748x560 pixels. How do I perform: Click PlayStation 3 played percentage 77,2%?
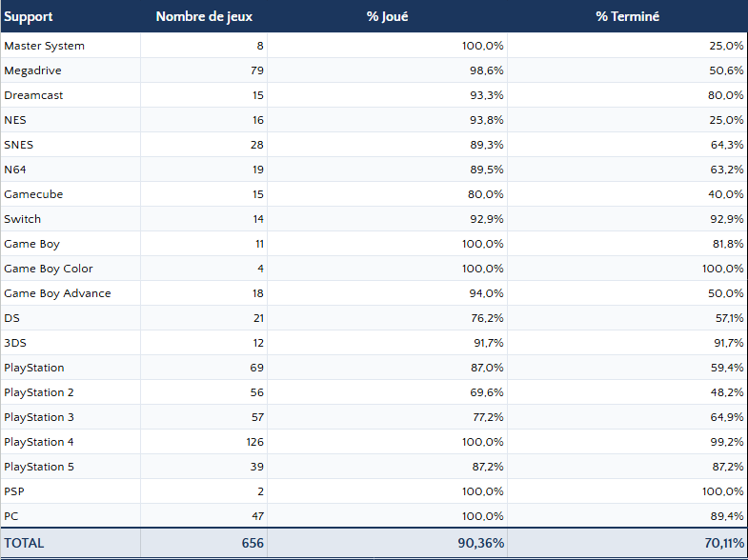tap(488, 417)
